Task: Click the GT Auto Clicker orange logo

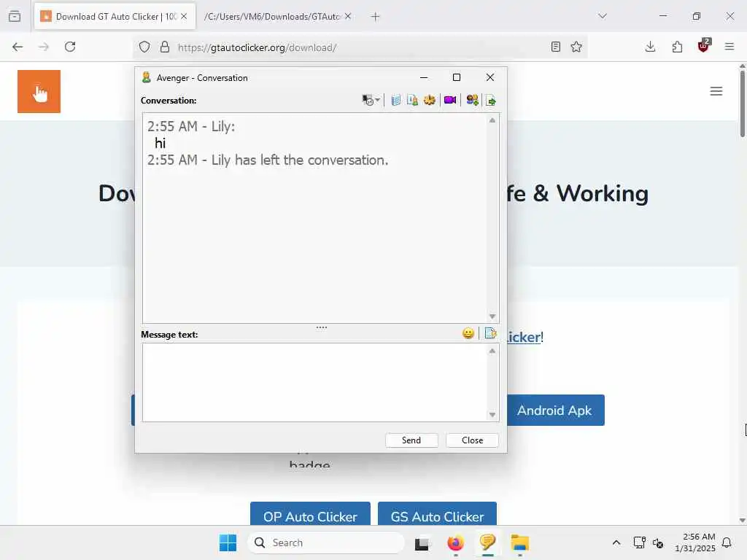Action: (x=39, y=91)
